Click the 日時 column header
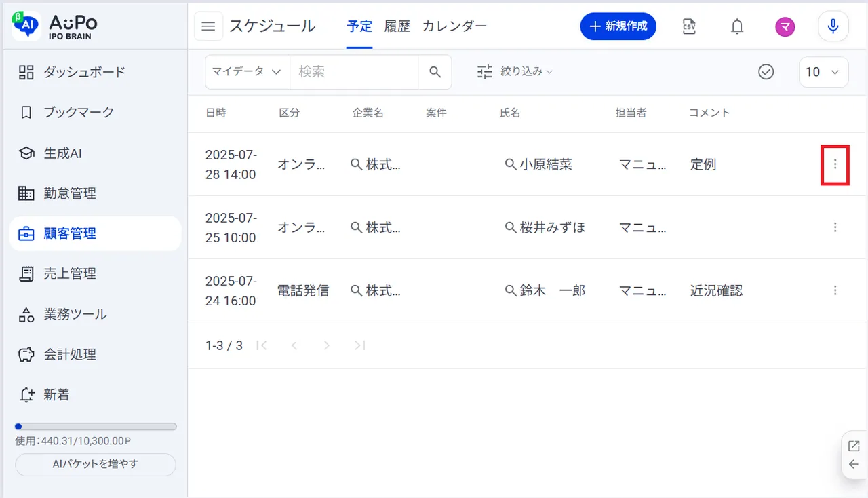 click(216, 113)
